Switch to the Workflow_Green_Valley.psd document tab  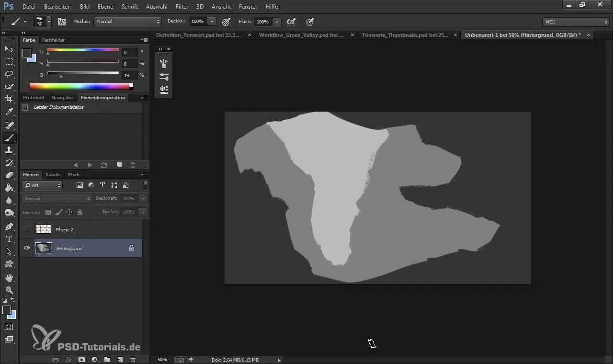(x=301, y=35)
